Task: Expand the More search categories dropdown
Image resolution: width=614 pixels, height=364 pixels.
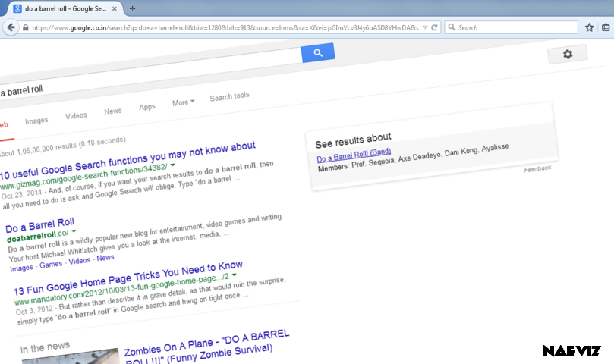Action: 183,102
